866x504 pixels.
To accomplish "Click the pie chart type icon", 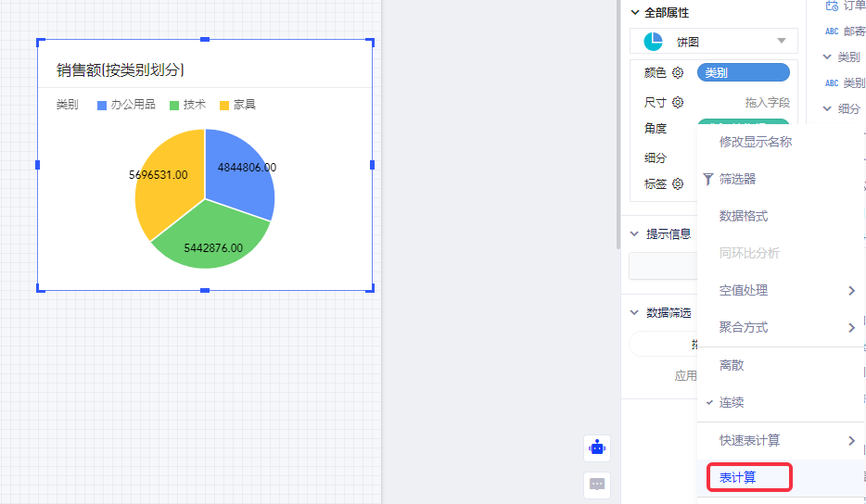I will pos(654,42).
